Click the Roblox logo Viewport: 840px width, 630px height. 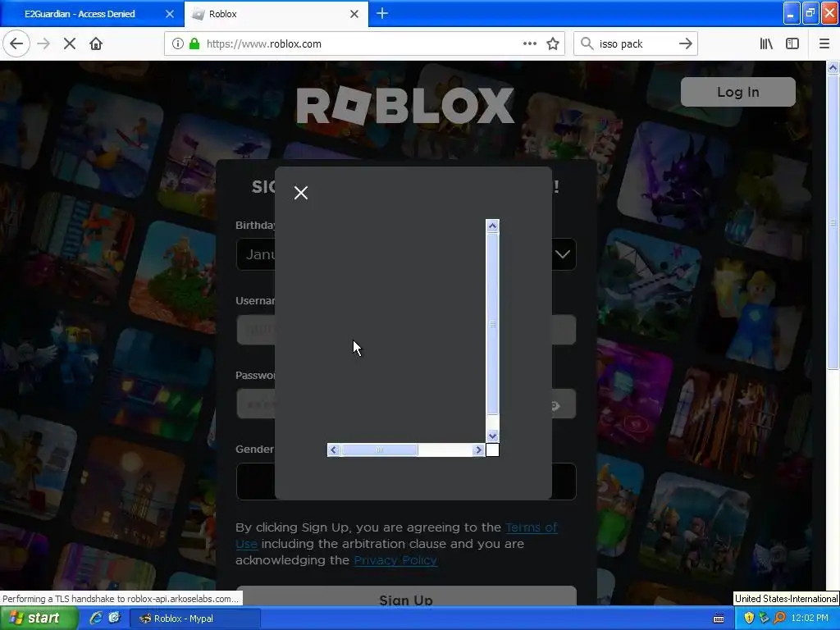(405, 106)
